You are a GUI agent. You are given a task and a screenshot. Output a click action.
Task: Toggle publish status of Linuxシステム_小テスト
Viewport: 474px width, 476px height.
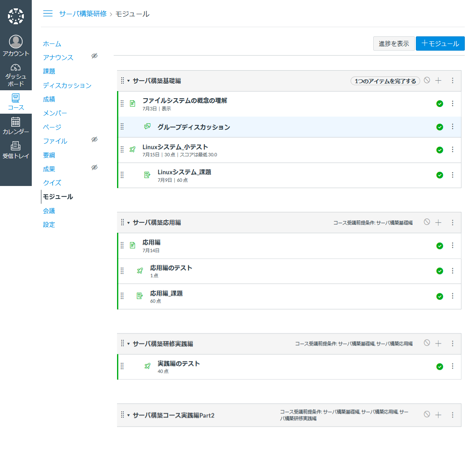pos(439,150)
